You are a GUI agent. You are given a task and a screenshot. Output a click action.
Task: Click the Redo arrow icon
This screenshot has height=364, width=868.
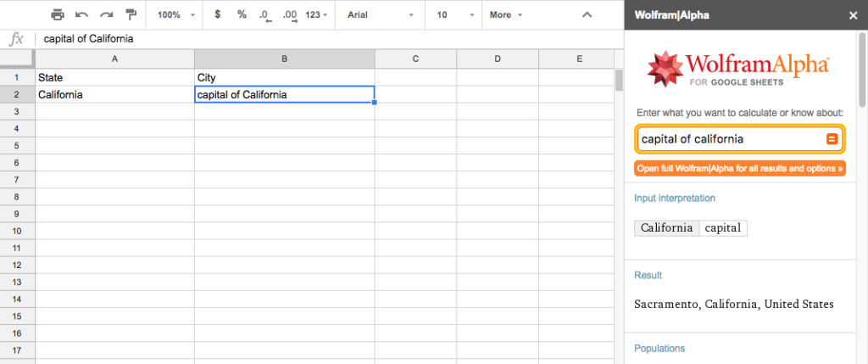click(107, 14)
